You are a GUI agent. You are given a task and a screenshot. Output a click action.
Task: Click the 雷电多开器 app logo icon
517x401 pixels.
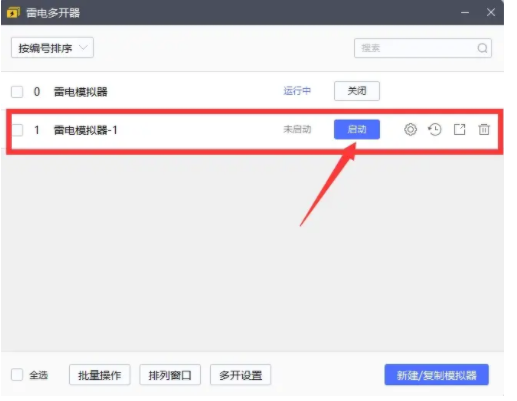tap(13, 13)
